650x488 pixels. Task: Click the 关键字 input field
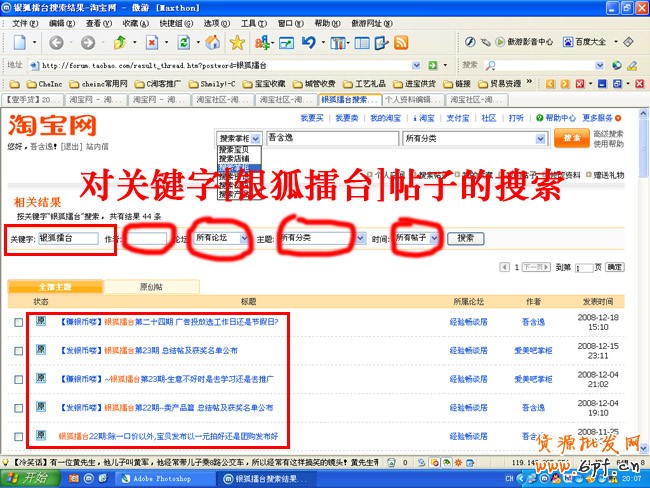tap(68, 238)
